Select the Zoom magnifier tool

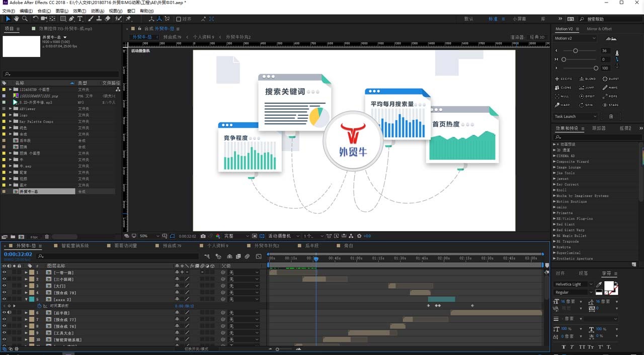point(24,19)
